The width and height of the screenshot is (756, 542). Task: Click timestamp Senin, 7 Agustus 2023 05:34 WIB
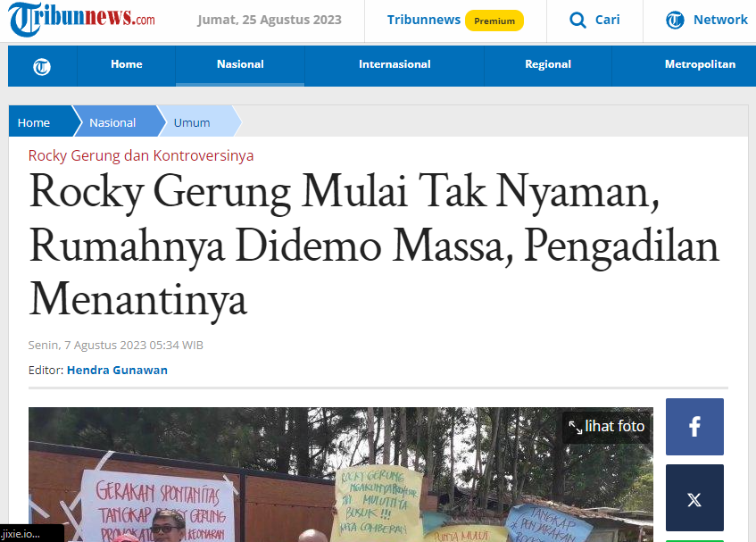point(116,346)
